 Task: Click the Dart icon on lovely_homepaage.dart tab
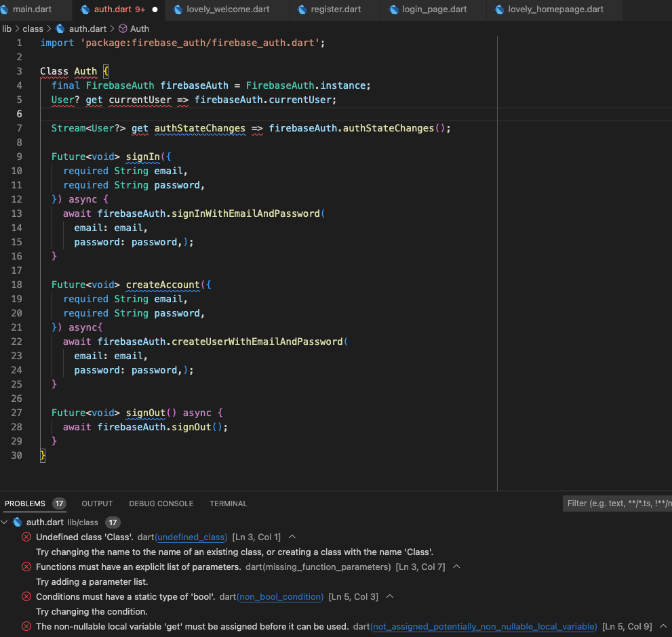tap(499, 9)
